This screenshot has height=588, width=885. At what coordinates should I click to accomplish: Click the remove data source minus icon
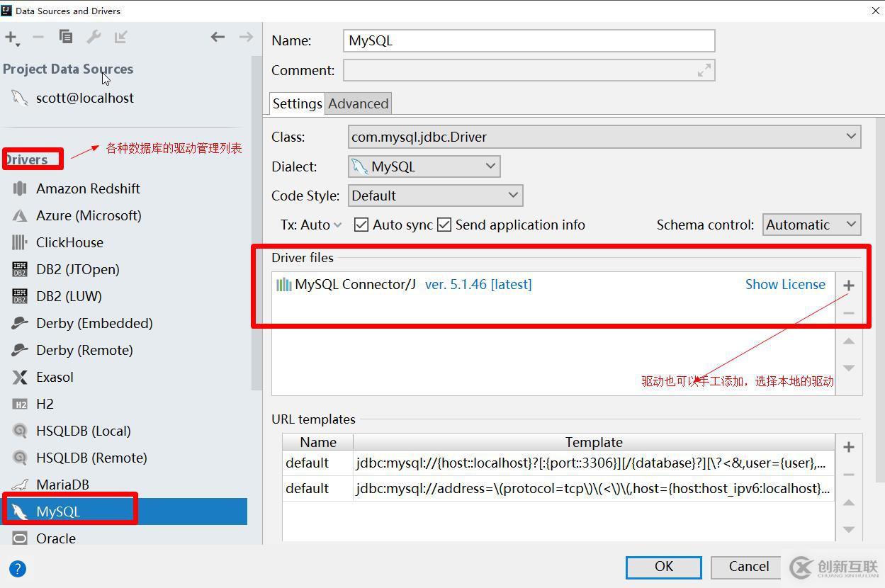click(x=38, y=37)
